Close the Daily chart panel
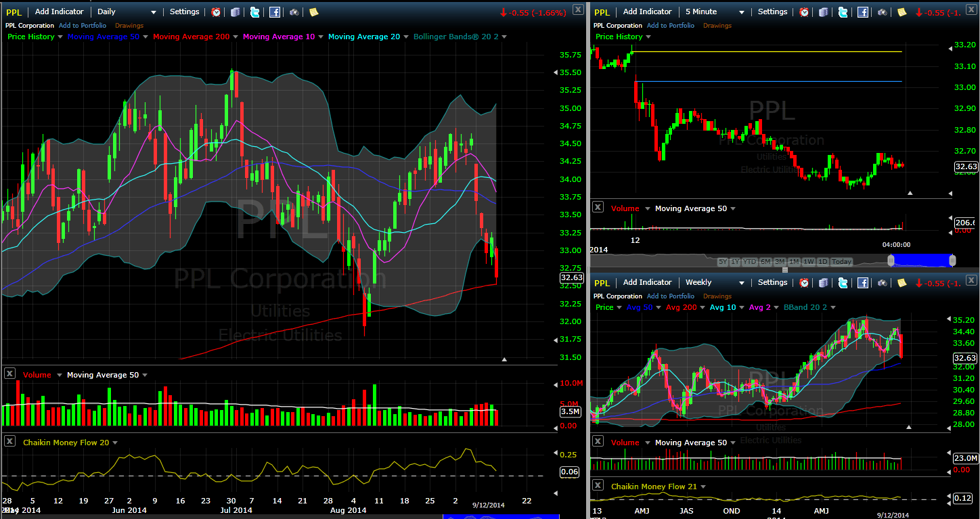This screenshot has width=980, height=519. pyautogui.click(x=577, y=9)
